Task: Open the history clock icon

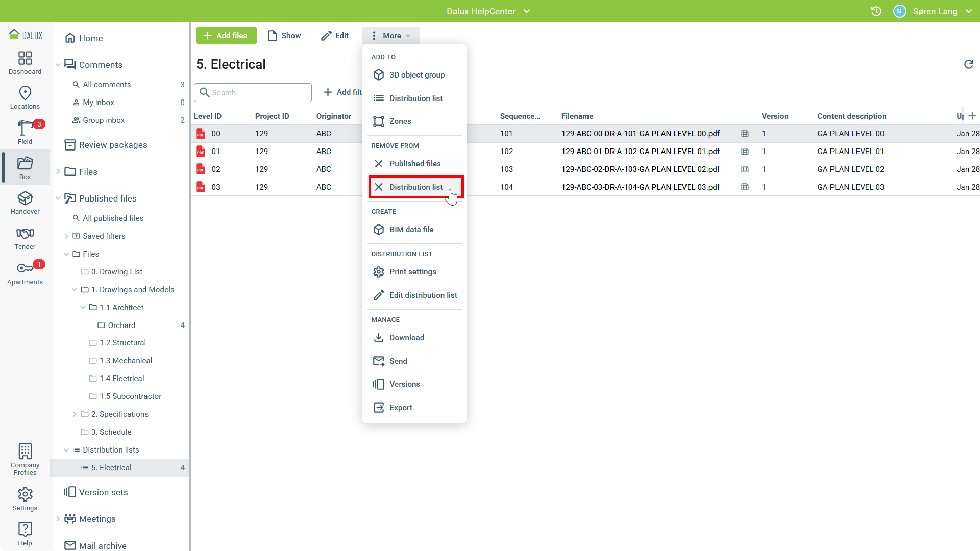Action: pos(876,11)
